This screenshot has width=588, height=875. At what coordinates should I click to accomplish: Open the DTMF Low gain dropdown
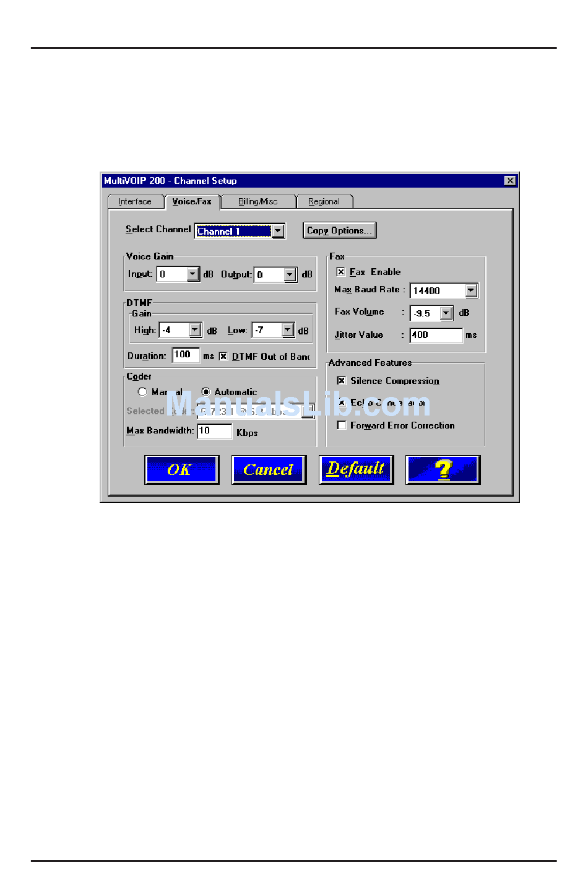tap(288, 330)
